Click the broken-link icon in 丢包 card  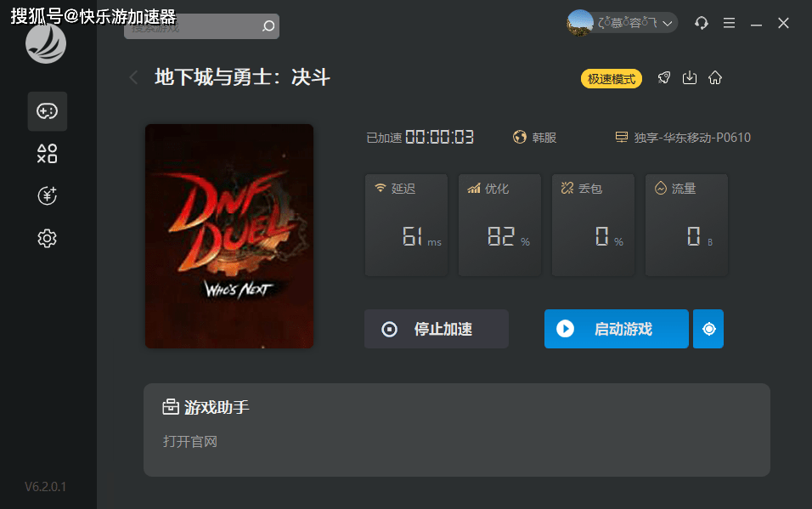(x=567, y=188)
